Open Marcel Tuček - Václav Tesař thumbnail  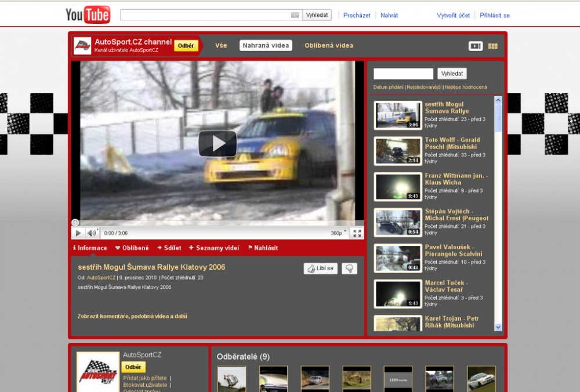(398, 293)
